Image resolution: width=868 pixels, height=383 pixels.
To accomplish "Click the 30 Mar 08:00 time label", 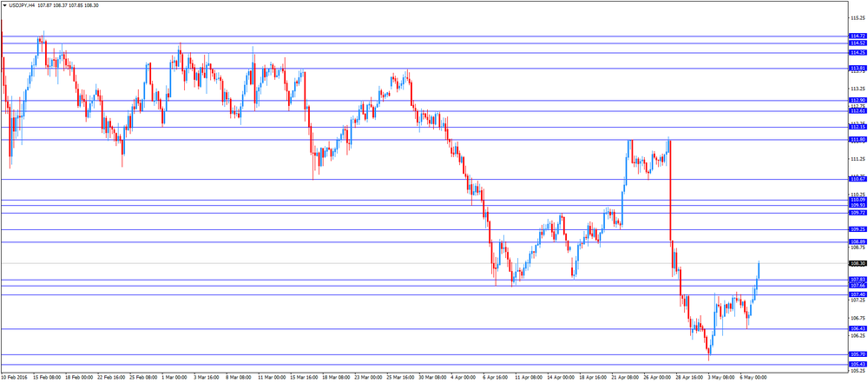I will (x=432, y=378).
